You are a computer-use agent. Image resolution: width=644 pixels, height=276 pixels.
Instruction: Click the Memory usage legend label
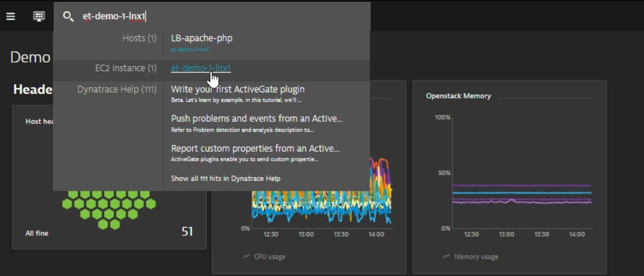click(476, 257)
